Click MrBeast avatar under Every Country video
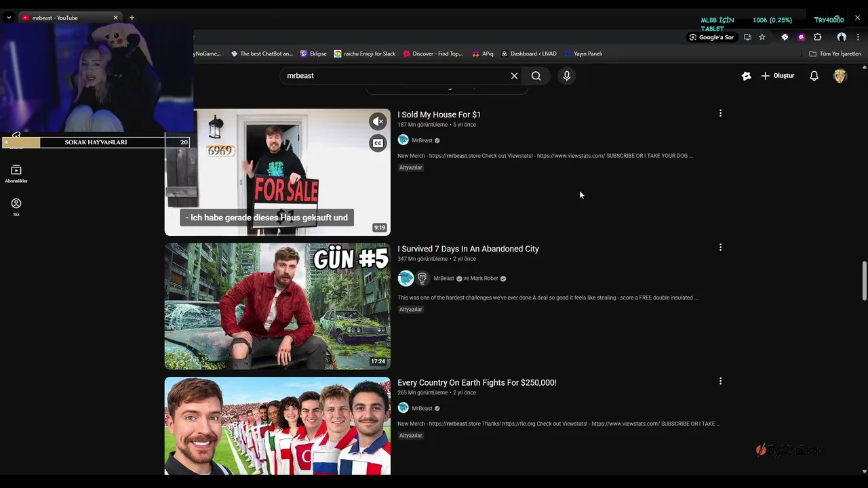868x488 pixels. click(403, 408)
